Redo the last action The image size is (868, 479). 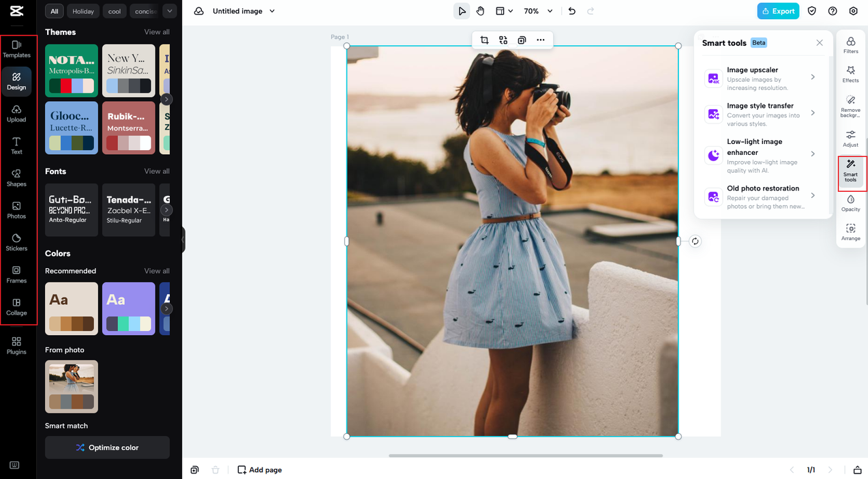click(590, 11)
